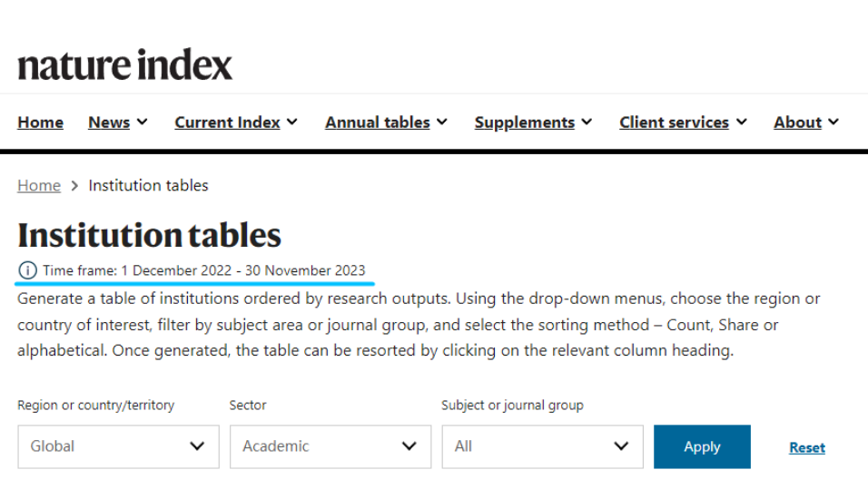Open the Subject or journal group dropdown
The width and height of the screenshot is (868, 499).
tap(542, 446)
